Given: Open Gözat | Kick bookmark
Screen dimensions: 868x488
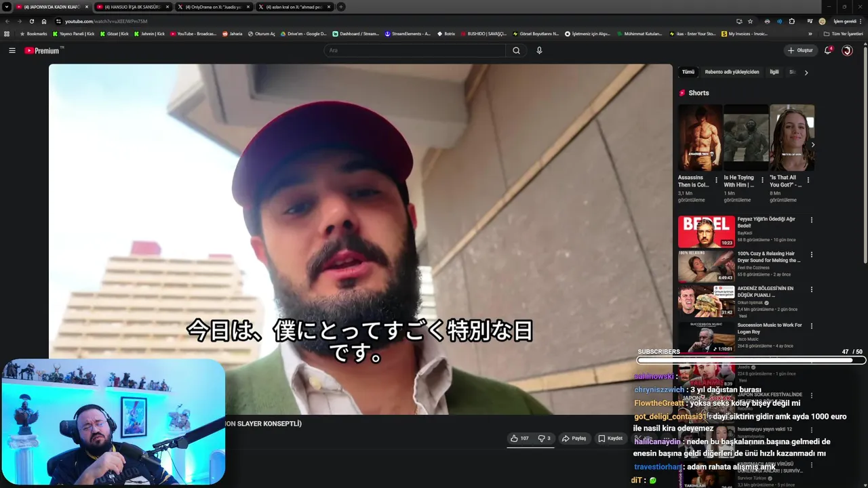Looking at the screenshot, I should tap(113, 33).
